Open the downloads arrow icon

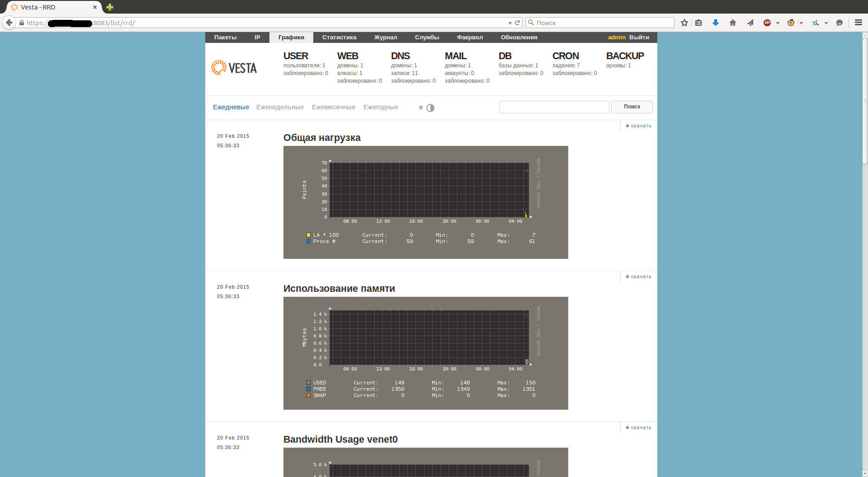716,23
